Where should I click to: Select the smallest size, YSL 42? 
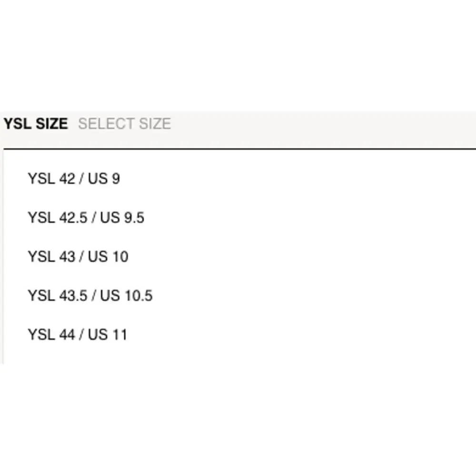click(74, 179)
